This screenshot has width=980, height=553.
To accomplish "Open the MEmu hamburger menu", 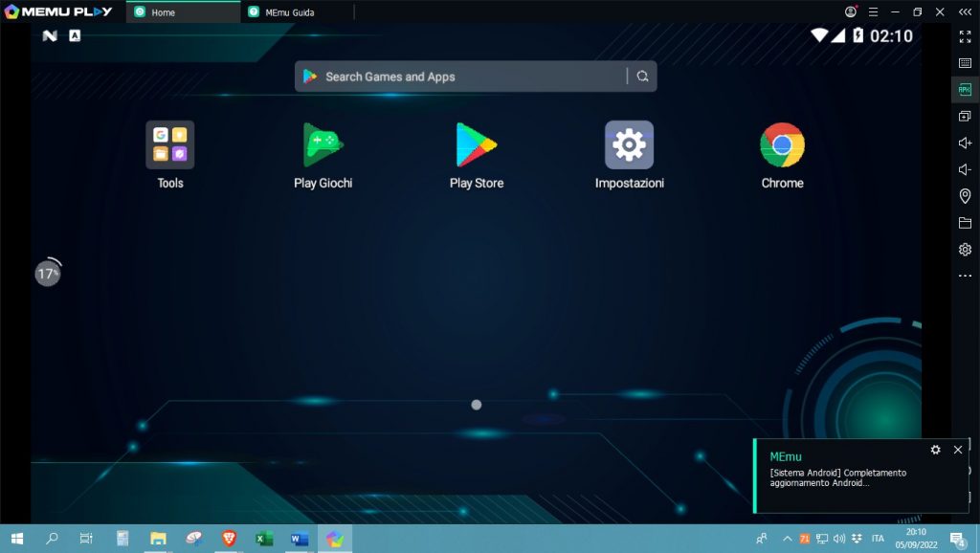I will coord(872,11).
